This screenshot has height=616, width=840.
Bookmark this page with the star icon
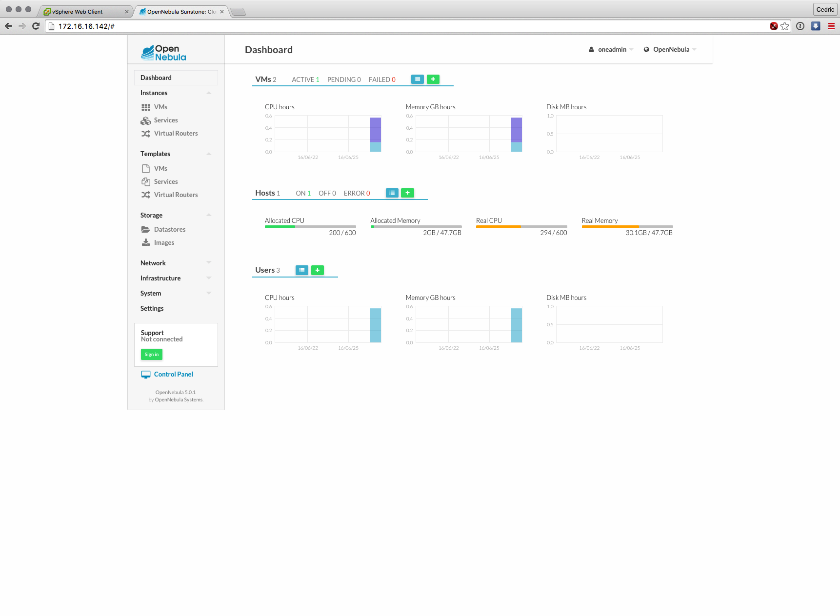click(x=784, y=26)
